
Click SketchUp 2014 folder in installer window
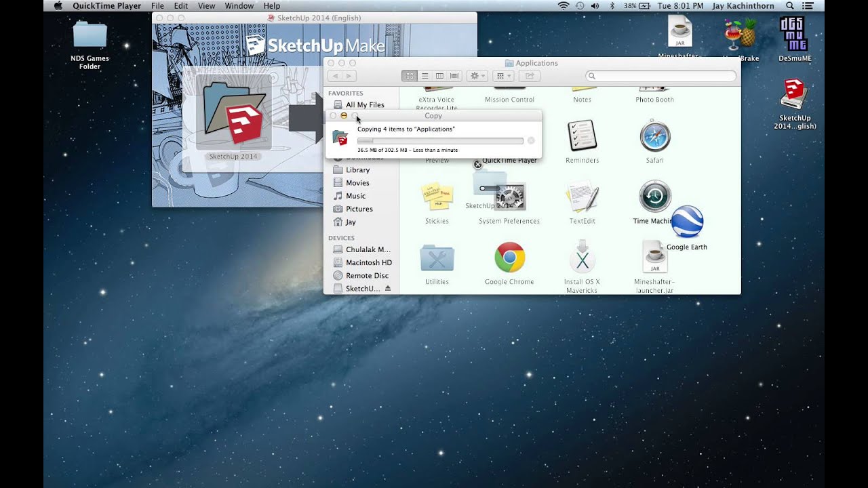[234, 113]
